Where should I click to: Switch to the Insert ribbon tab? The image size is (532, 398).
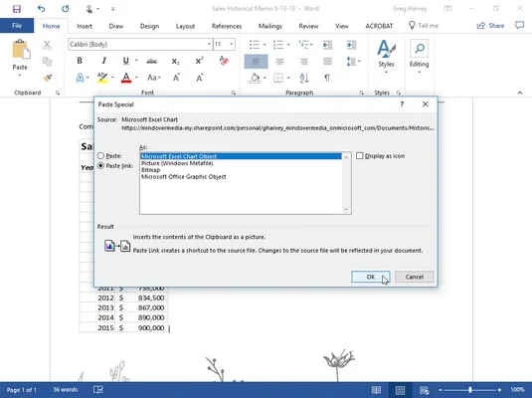85,26
